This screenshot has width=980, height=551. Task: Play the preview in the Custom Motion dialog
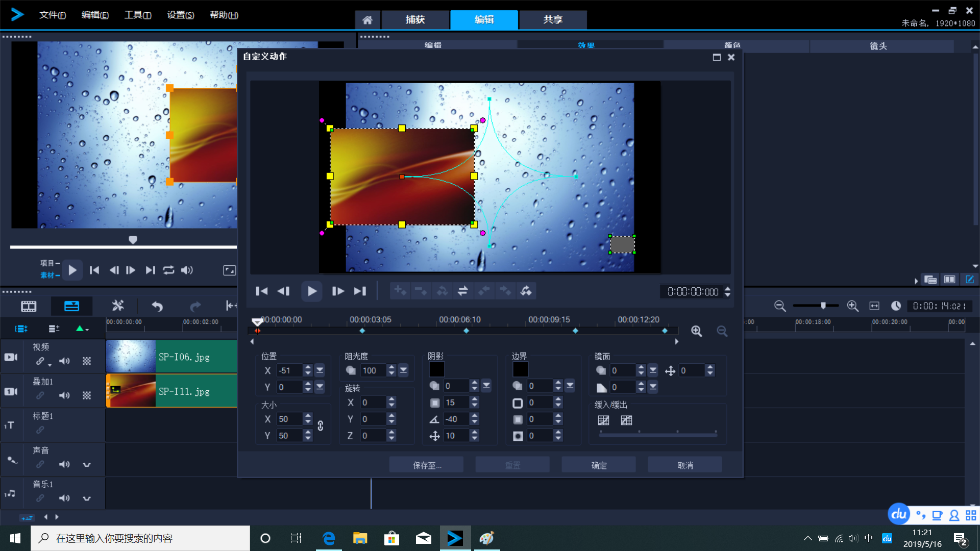click(x=312, y=291)
